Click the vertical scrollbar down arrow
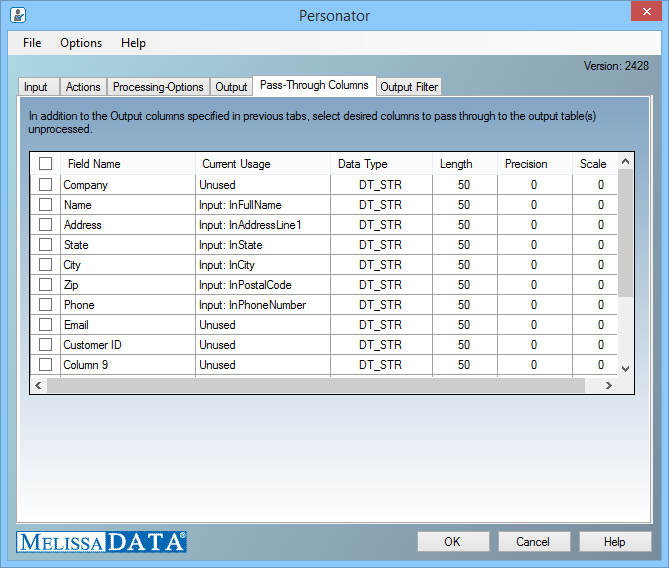Viewport: 669px width, 568px height. [626, 369]
